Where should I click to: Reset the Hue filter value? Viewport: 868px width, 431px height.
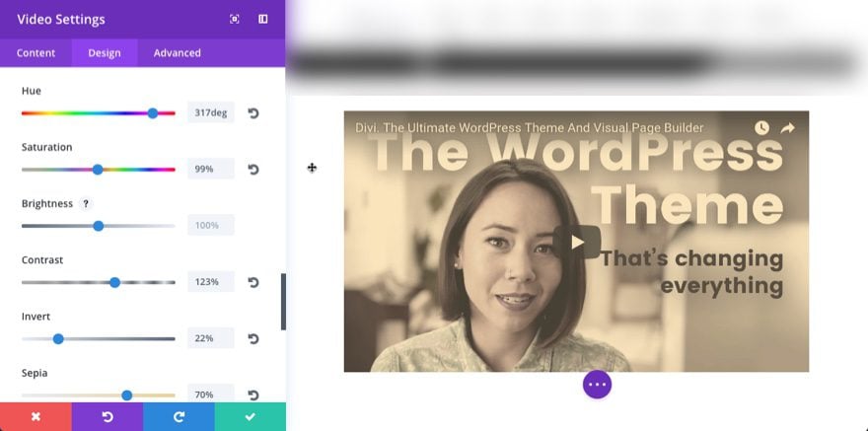click(x=253, y=112)
